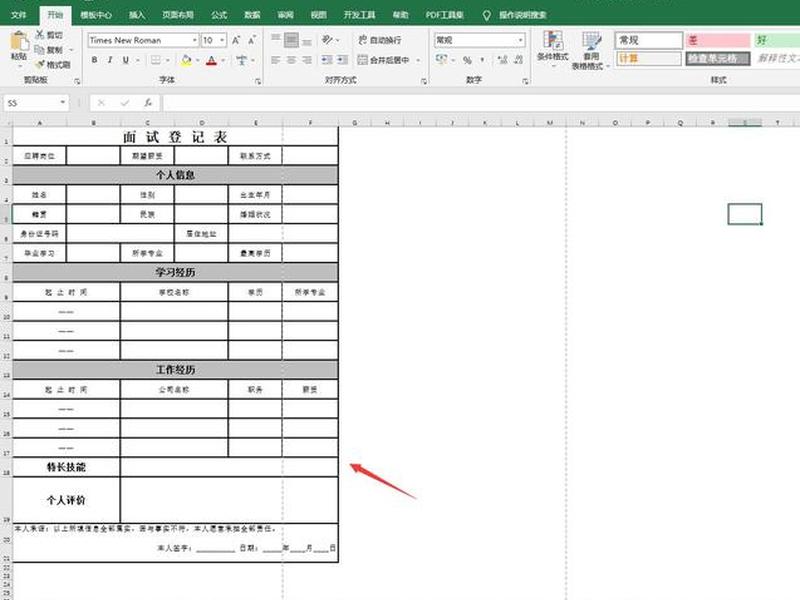Toggle middle vertical alignment
Image resolution: width=800 pixels, height=600 pixels.
coord(291,39)
